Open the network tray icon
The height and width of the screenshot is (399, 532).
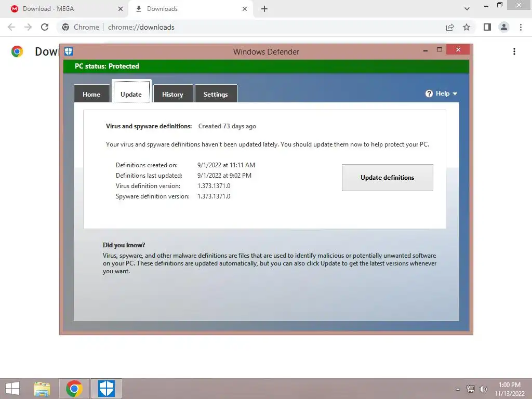coord(470,389)
